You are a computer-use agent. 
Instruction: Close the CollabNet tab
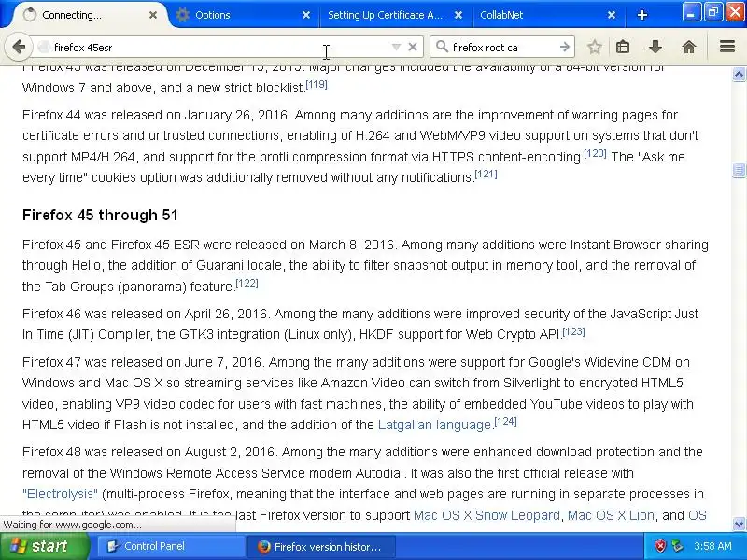coord(612,15)
